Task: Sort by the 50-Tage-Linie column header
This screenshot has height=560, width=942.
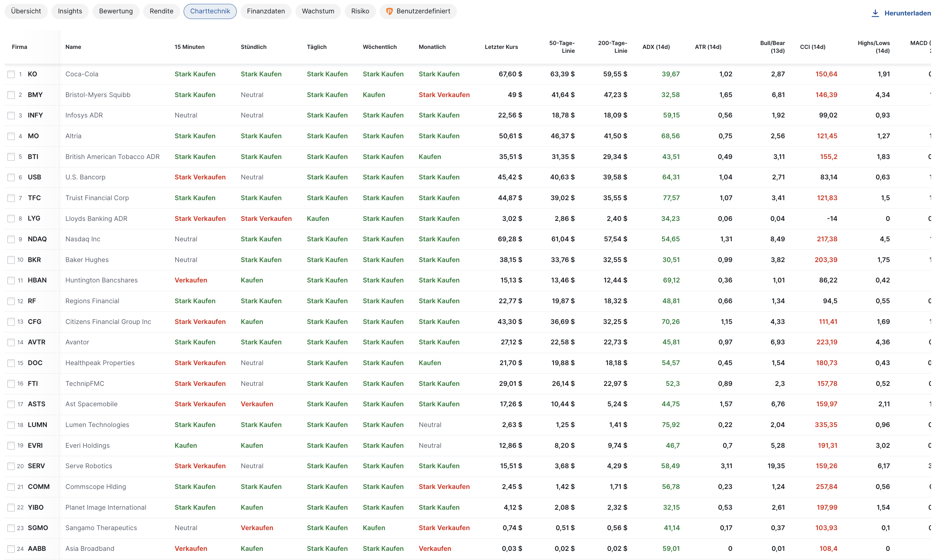Action: (x=562, y=47)
